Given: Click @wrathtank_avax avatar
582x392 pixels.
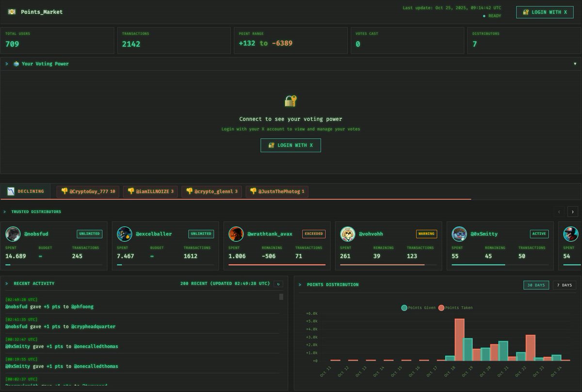Looking at the screenshot, I should [x=236, y=234].
